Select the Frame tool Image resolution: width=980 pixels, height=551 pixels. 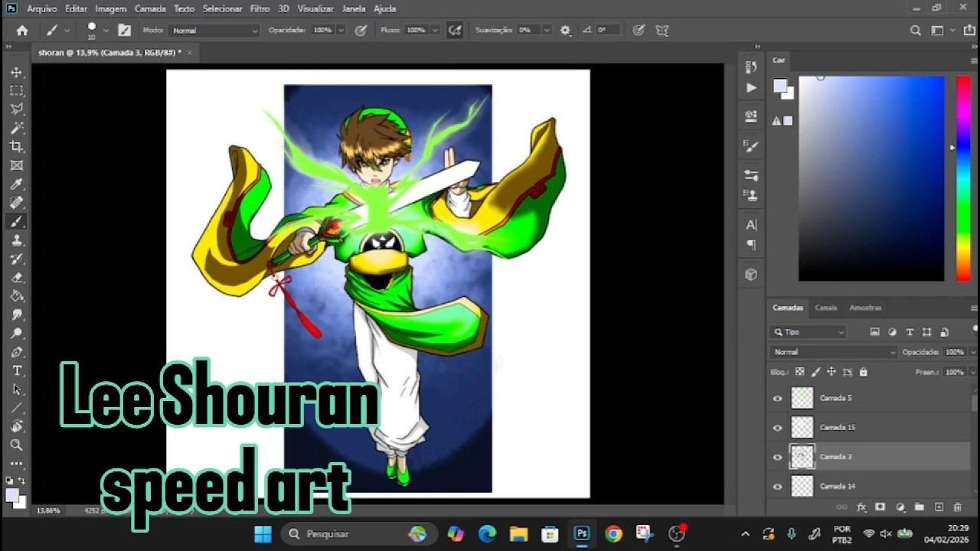tap(16, 165)
